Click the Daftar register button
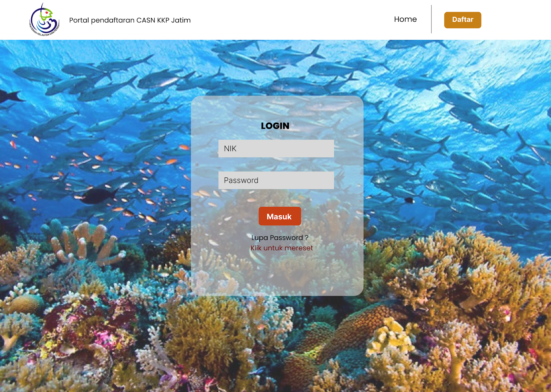 (x=462, y=20)
